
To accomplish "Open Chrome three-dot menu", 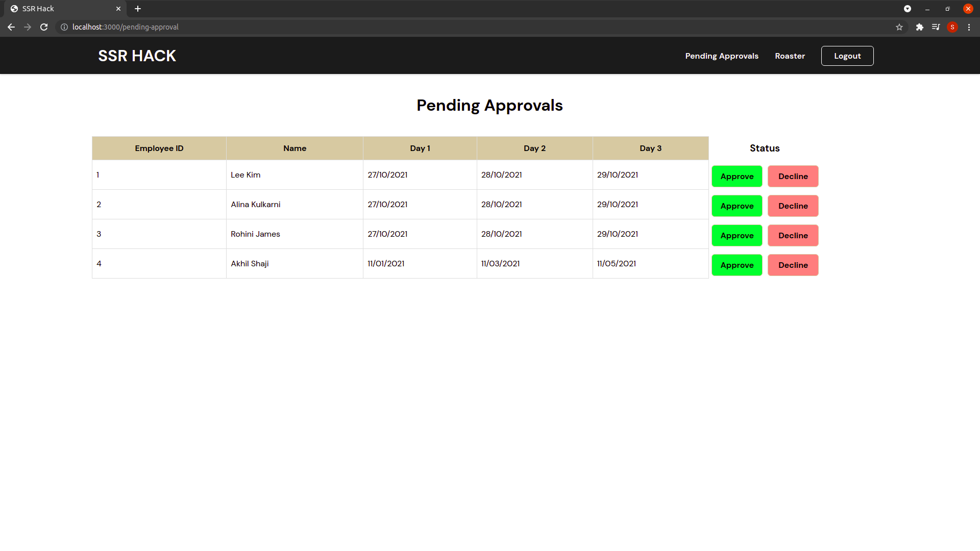I will [969, 27].
